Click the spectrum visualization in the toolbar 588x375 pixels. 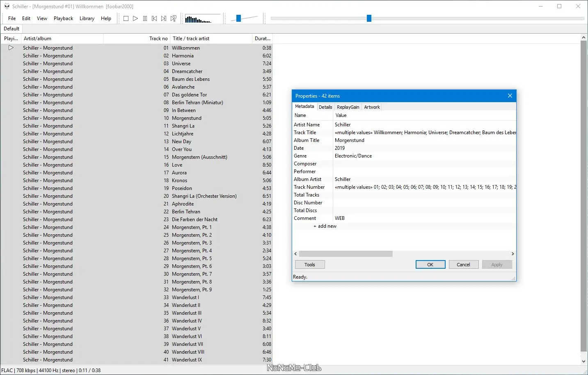pyautogui.click(x=203, y=19)
